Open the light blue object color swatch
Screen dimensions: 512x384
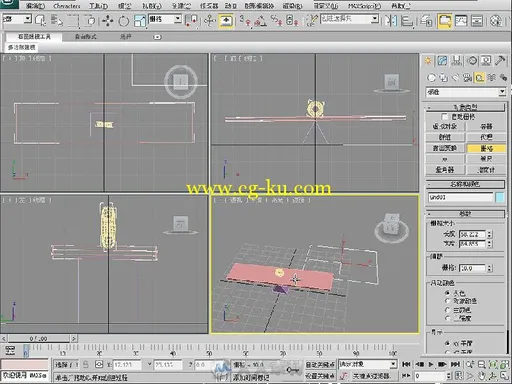(500, 197)
